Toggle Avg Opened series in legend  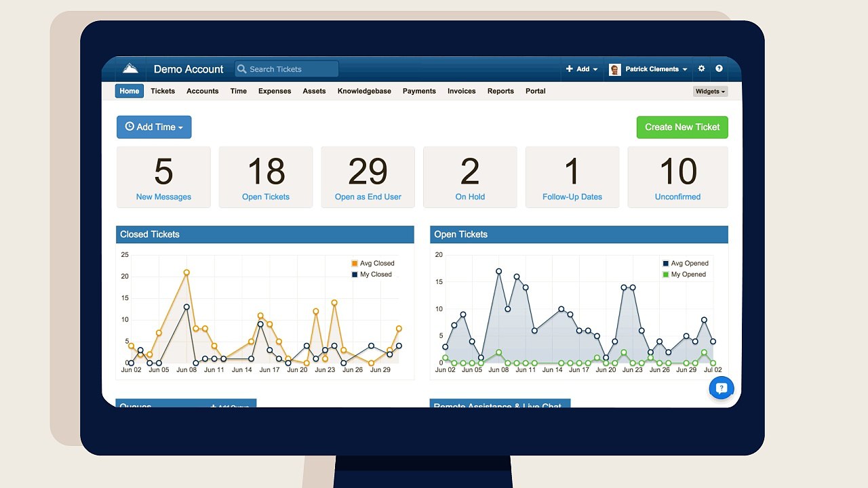click(685, 263)
